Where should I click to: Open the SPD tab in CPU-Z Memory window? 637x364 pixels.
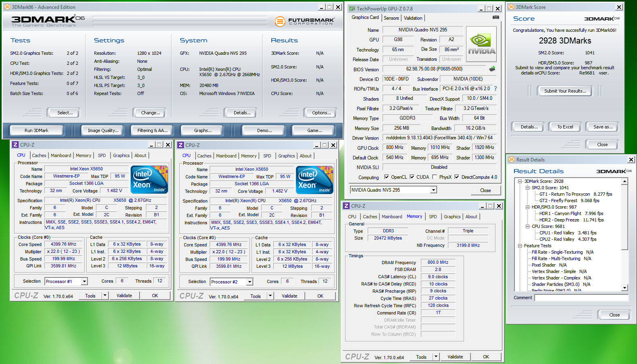[x=433, y=217]
